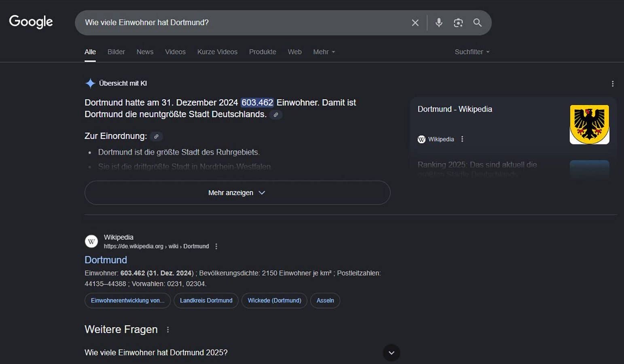Image resolution: width=624 pixels, height=364 pixels.
Task: Click the 'Landkreis Dortmund' chip
Action: (x=206, y=301)
